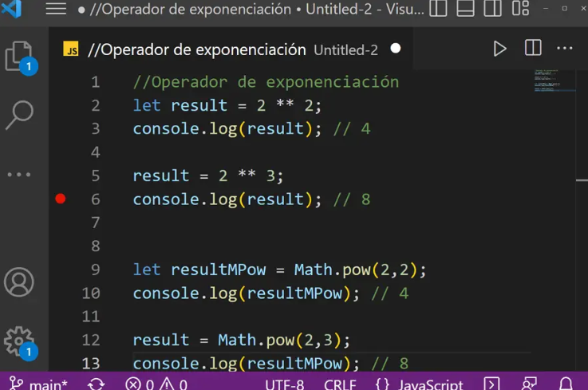
Task: Click the minimap code overview
Action: coord(554,81)
